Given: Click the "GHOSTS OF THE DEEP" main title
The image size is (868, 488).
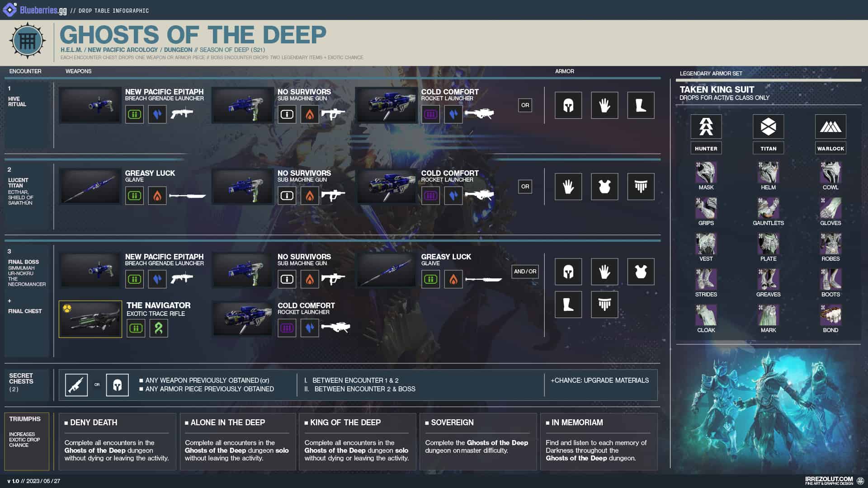Looking at the screenshot, I should click(193, 35).
